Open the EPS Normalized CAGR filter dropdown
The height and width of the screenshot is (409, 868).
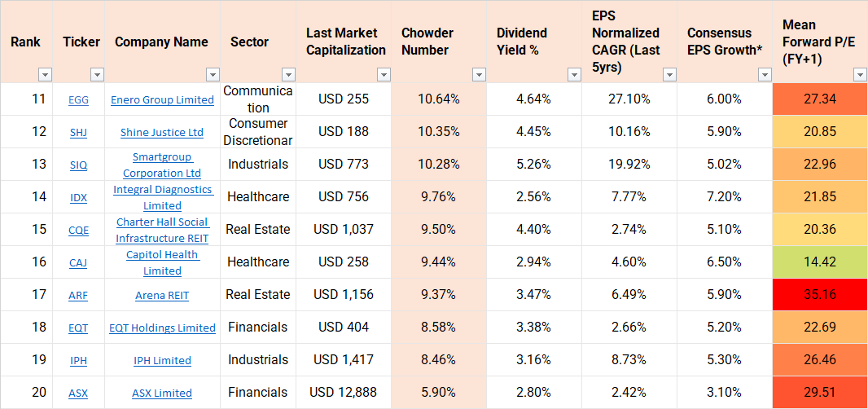pyautogui.click(x=669, y=75)
